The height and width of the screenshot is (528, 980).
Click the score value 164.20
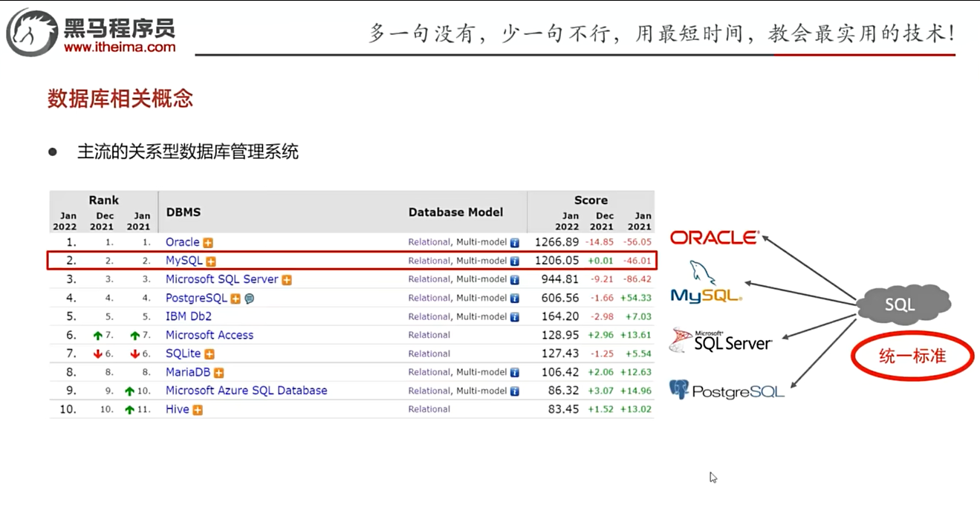tap(561, 316)
